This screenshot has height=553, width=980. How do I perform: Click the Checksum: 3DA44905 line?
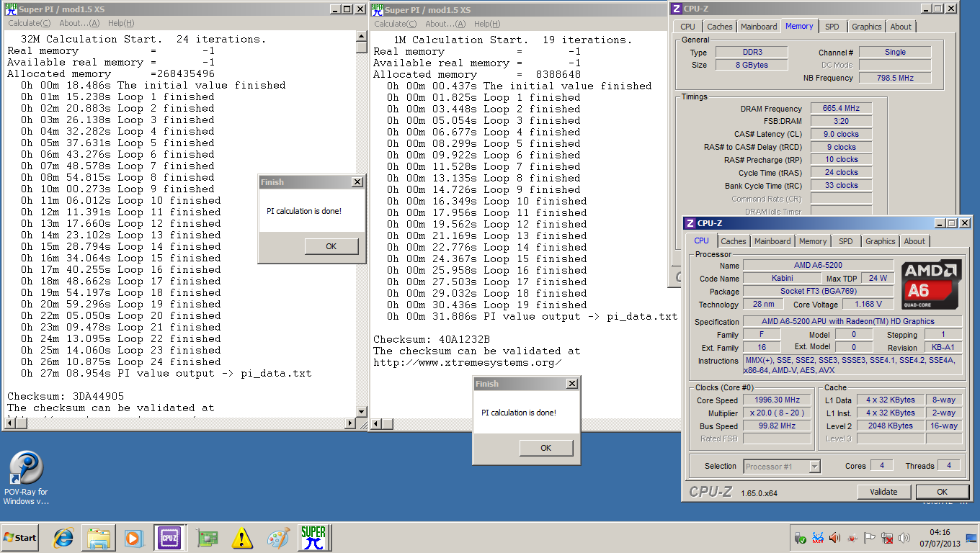tap(66, 396)
